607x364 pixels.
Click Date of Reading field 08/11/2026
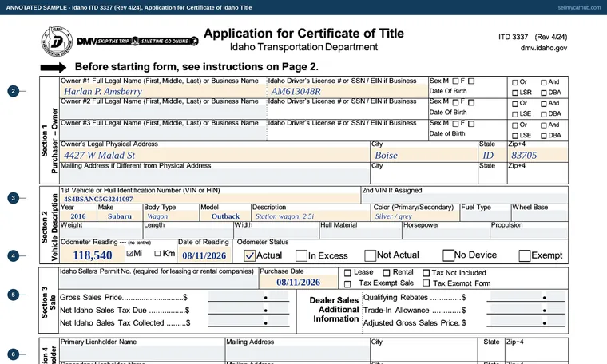pos(204,255)
